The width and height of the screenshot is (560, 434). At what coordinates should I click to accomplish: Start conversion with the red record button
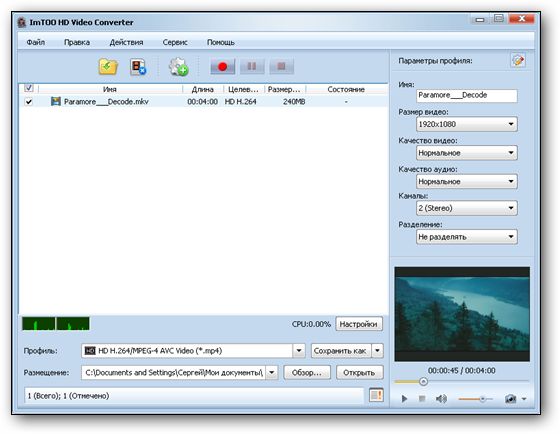pyautogui.click(x=222, y=66)
